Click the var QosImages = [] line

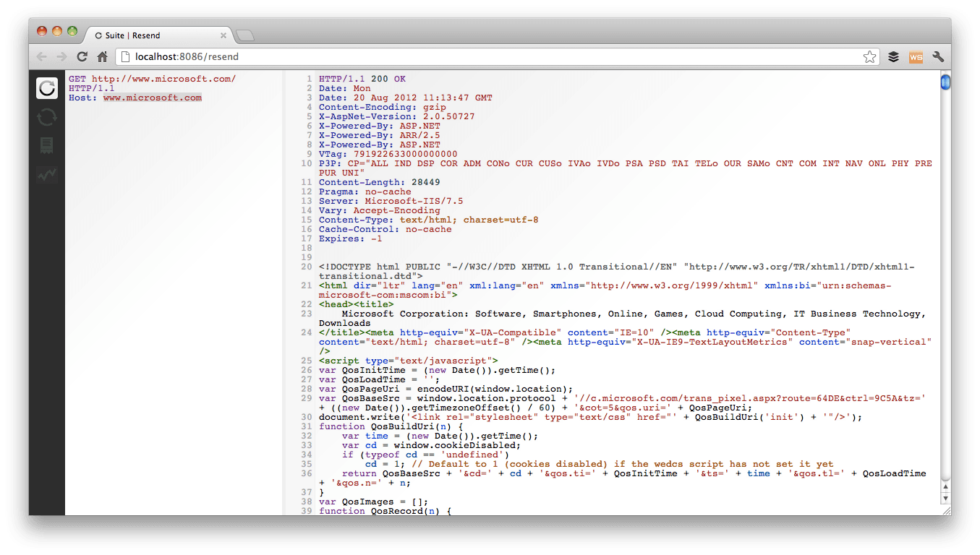(x=374, y=502)
